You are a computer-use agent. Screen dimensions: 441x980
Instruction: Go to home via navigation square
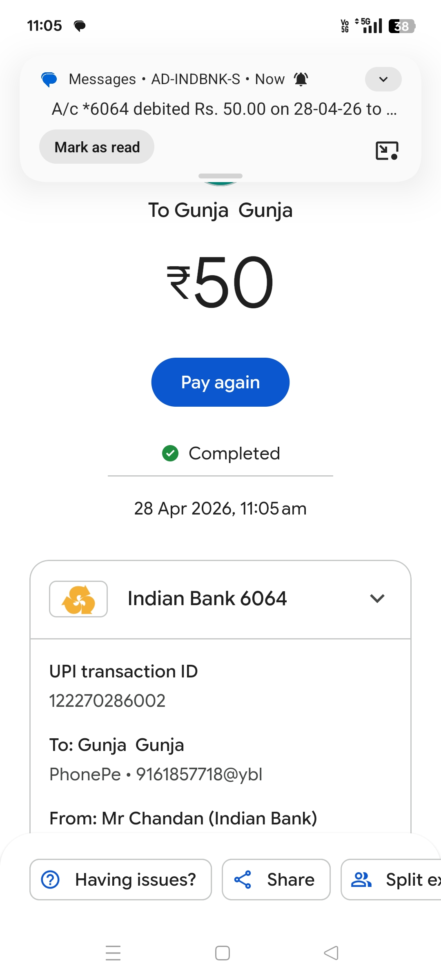pyautogui.click(x=223, y=953)
